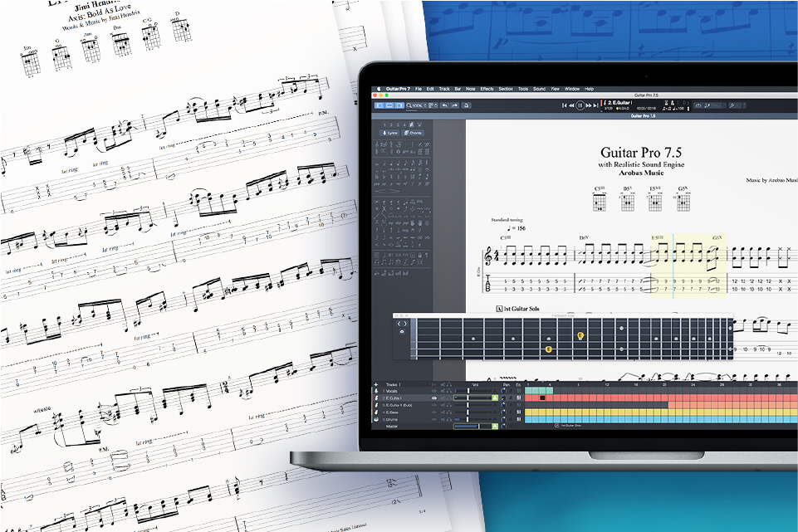The image size is (798, 532).
Task: Add fermata from palette
Action: tap(427, 170)
